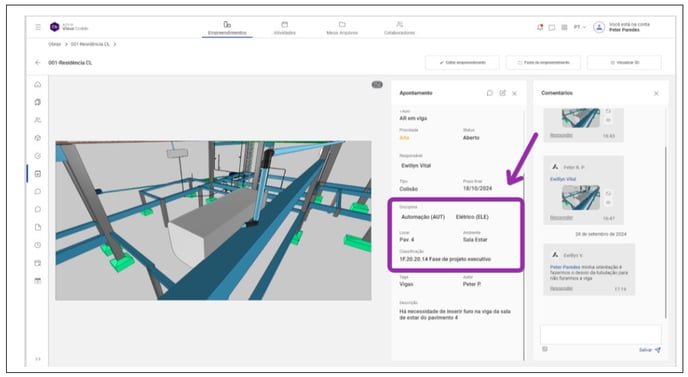The width and height of the screenshot is (688, 377).
Task: Select the highlighted active sidebar icon
Action: click(x=38, y=173)
